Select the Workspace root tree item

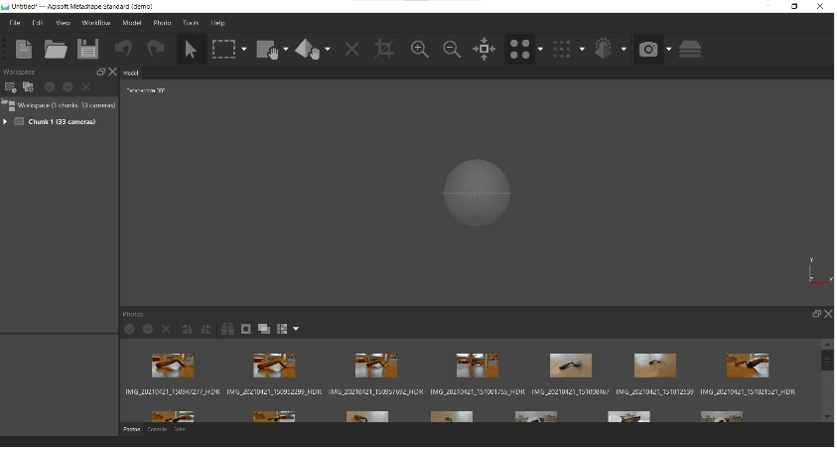point(65,105)
